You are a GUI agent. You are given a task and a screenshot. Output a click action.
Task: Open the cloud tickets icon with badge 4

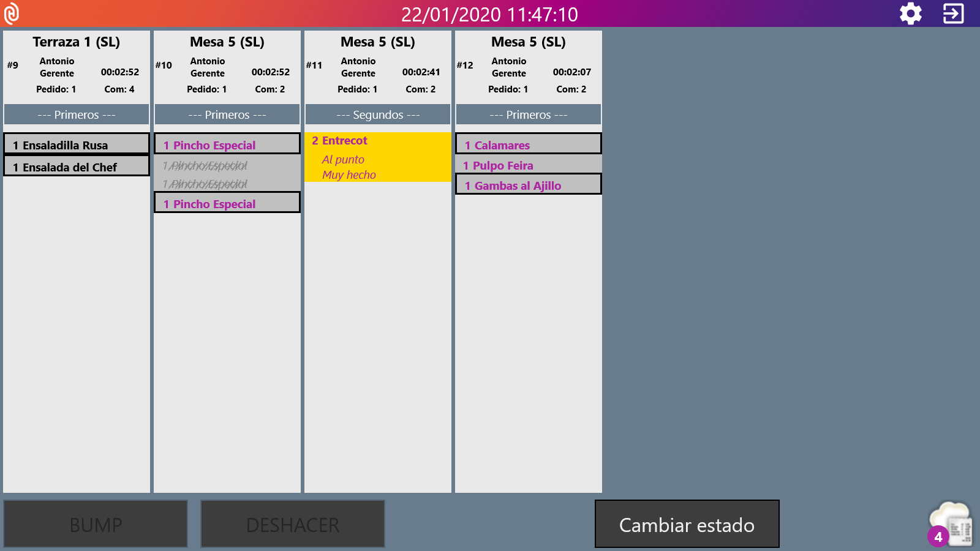(x=951, y=524)
